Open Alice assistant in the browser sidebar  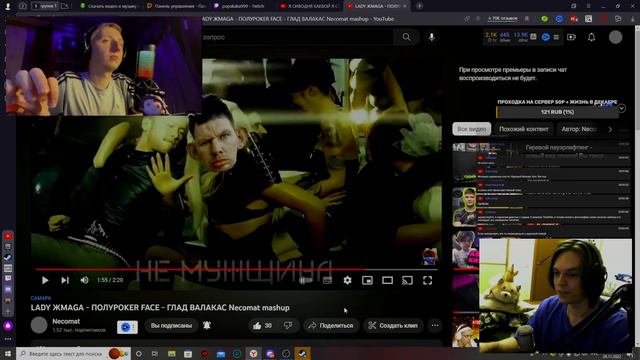click(x=8, y=326)
